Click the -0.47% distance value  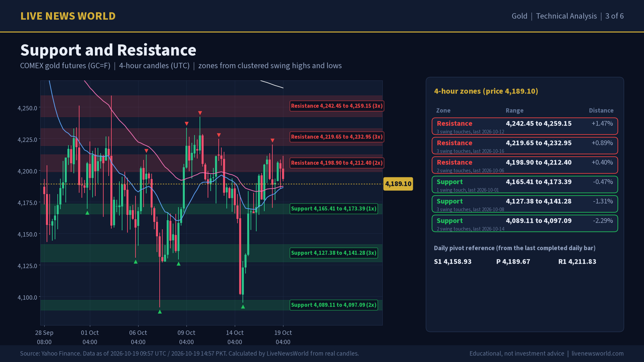coord(603,182)
